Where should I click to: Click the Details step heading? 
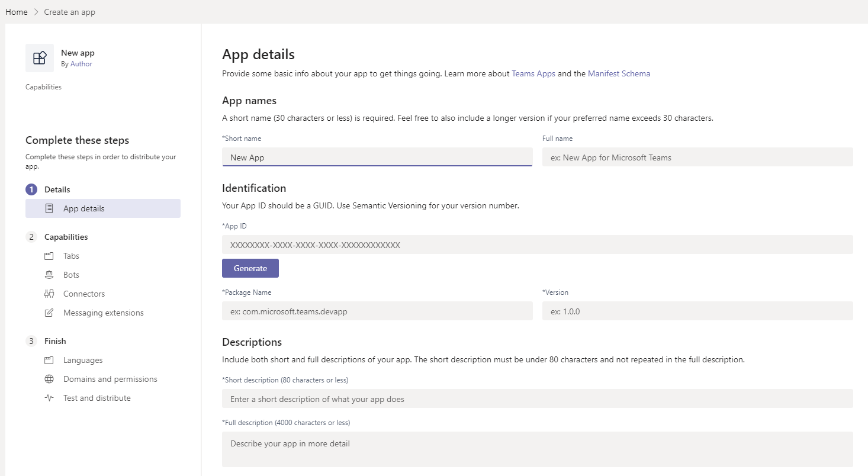(57, 189)
